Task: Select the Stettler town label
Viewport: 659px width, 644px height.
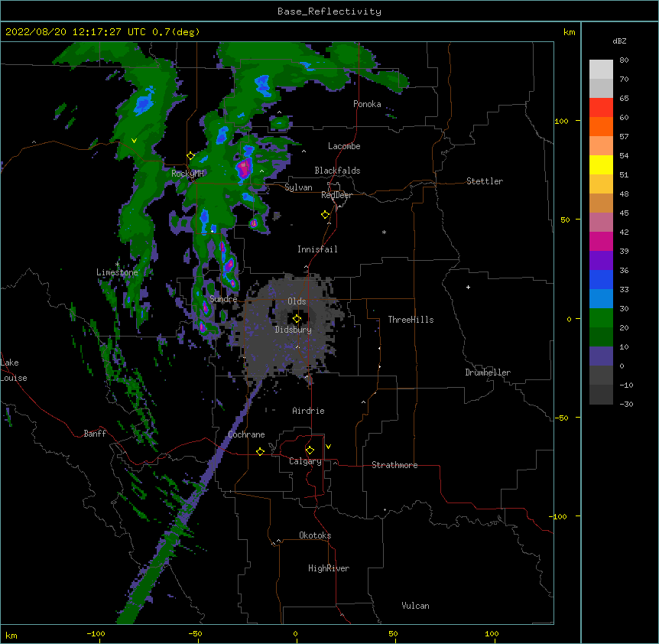Action: (485, 181)
